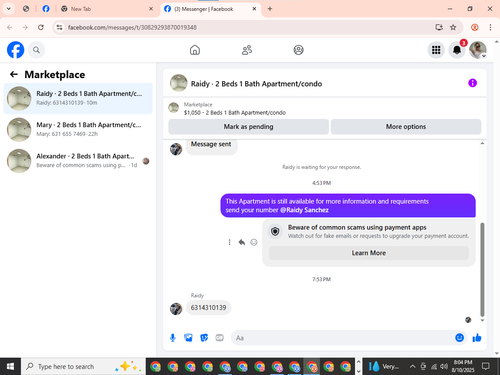Reply to the message with reply arrow
Viewport: 500px width, 375px height.
point(242,242)
